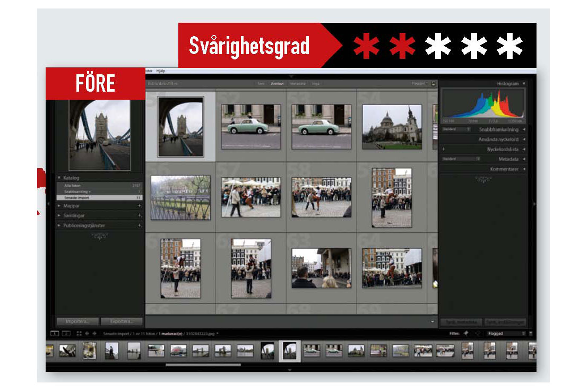Open the Hjälp menu
588x392 pixels.
(161, 71)
